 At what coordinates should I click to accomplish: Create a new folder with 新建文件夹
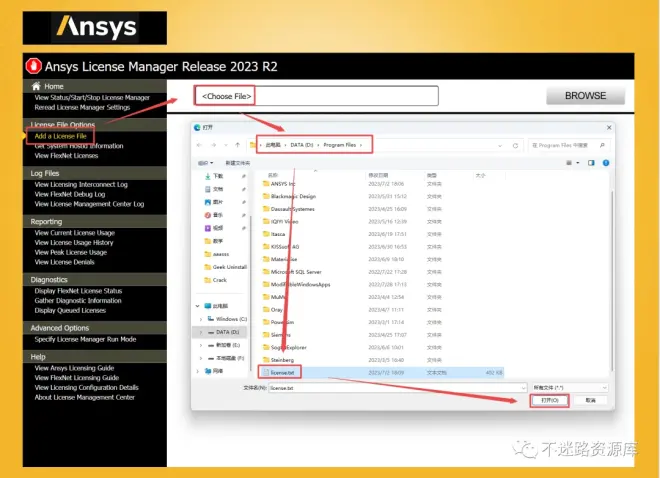click(237, 163)
